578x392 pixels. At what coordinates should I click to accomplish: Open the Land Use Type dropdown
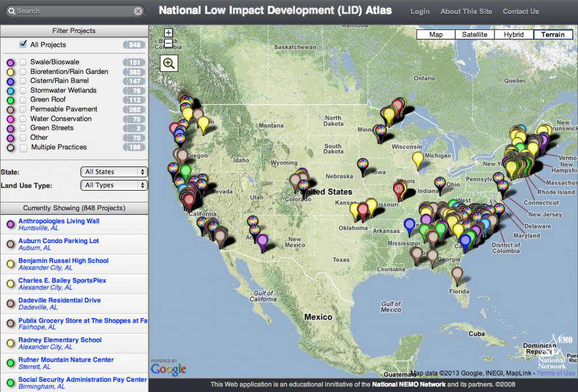tap(114, 185)
